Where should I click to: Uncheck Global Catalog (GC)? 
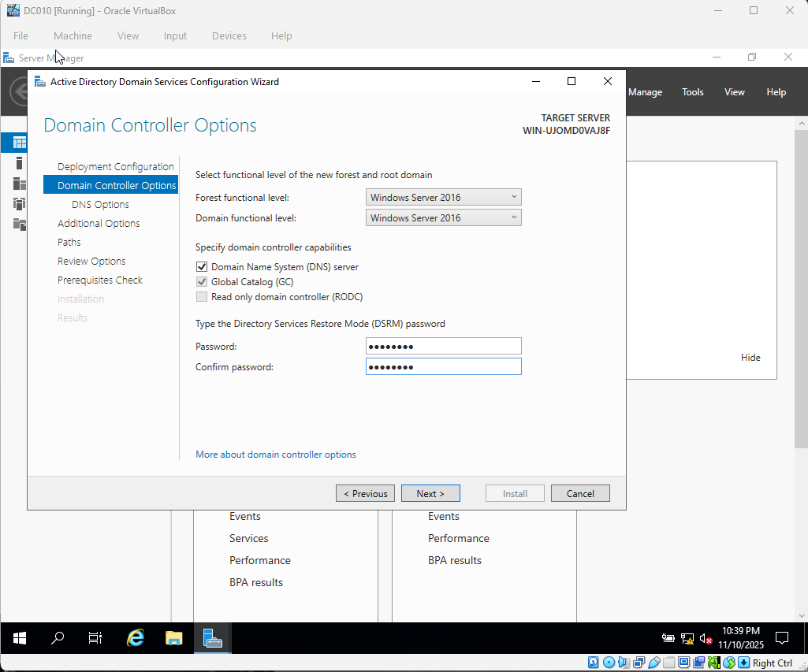coord(202,282)
